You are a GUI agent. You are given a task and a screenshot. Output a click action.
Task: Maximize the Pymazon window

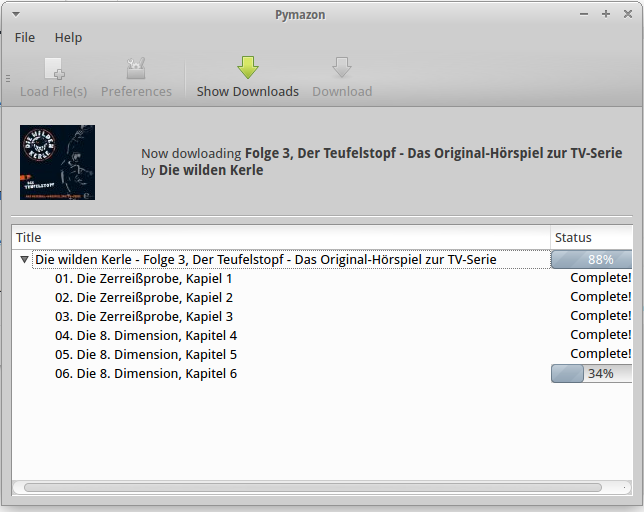point(606,14)
